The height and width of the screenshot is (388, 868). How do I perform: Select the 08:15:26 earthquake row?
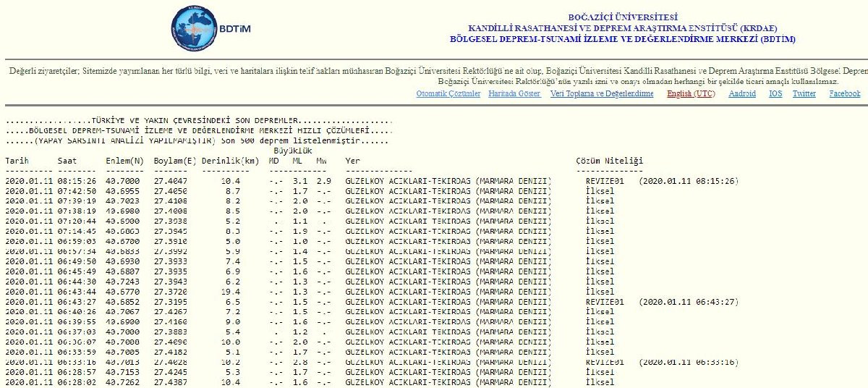point(278,180)
